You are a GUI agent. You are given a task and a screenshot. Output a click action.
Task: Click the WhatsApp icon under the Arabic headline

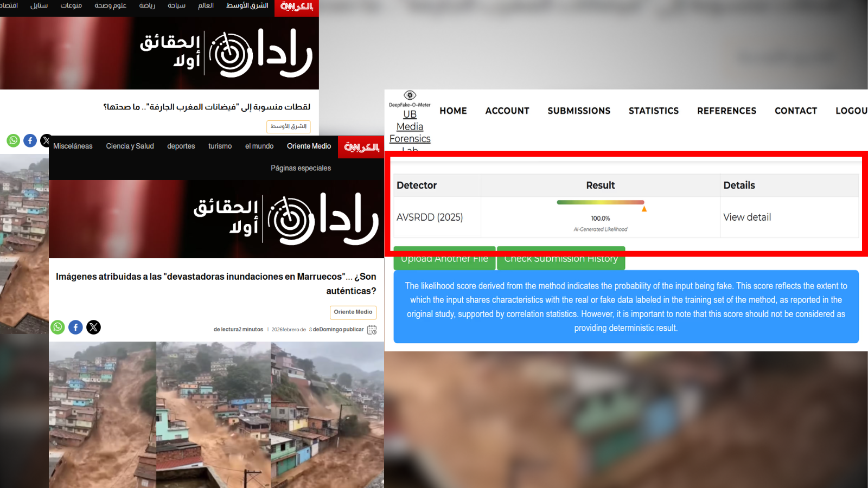(13, 140)
